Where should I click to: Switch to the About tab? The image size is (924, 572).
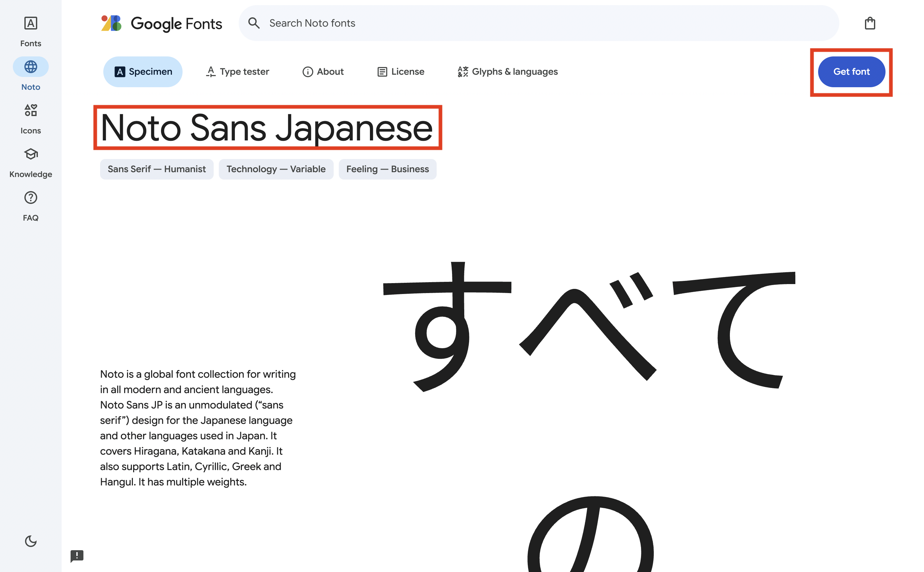click(x=323, y=72)
